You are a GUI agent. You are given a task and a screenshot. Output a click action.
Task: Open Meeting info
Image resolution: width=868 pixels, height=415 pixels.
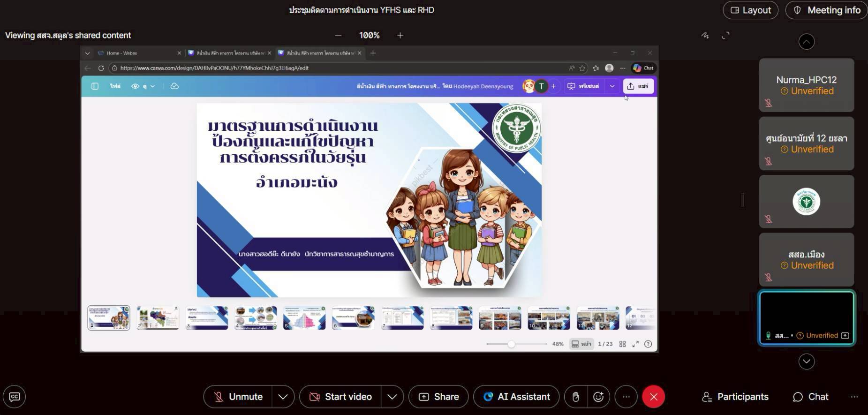point(826,10)
